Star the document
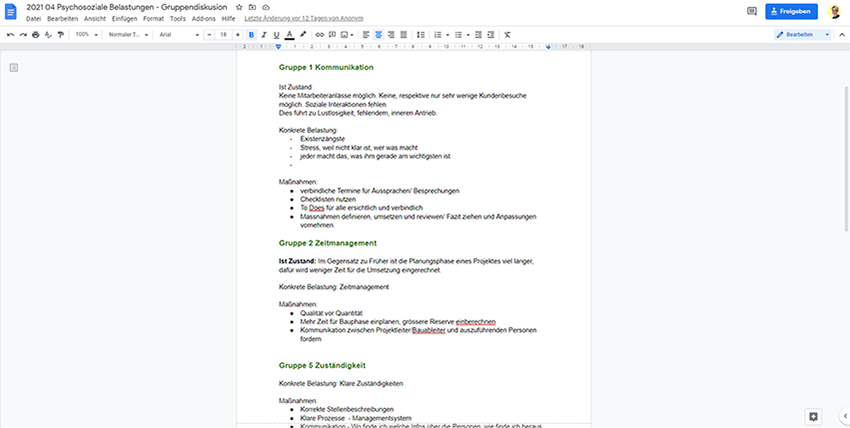 click(x=239, y=8)
